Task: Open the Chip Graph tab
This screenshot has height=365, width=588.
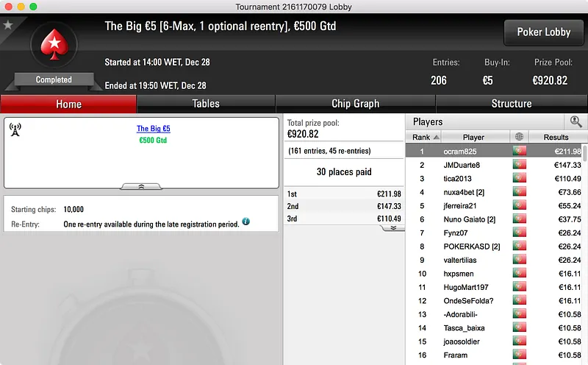Action: pyautogui.click(x=356, y=104)
